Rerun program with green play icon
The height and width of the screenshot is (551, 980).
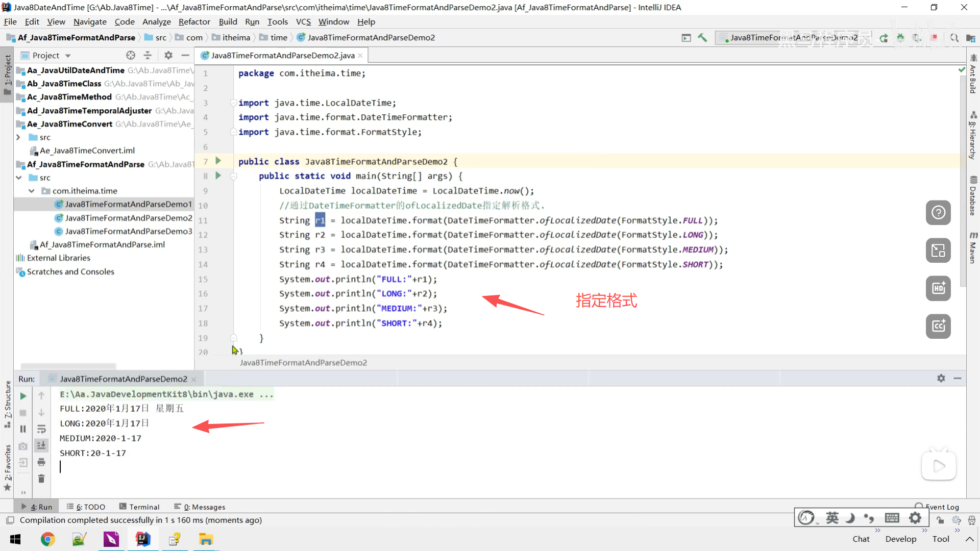(x=23, y=396)
